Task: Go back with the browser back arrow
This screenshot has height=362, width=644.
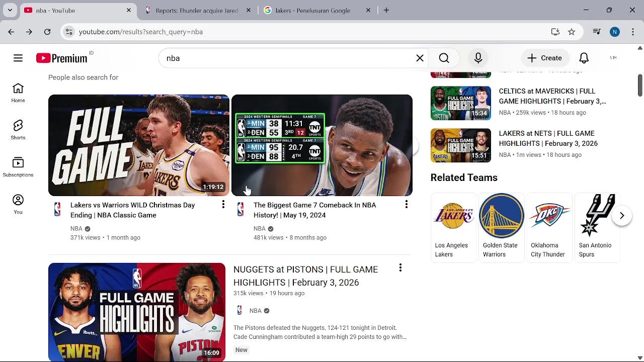Action: [11, 32]
